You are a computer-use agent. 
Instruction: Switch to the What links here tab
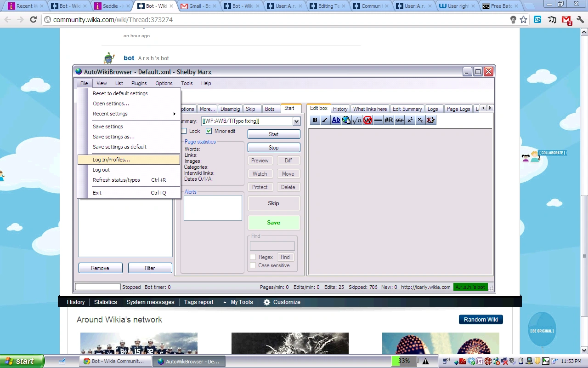point(370,109)
